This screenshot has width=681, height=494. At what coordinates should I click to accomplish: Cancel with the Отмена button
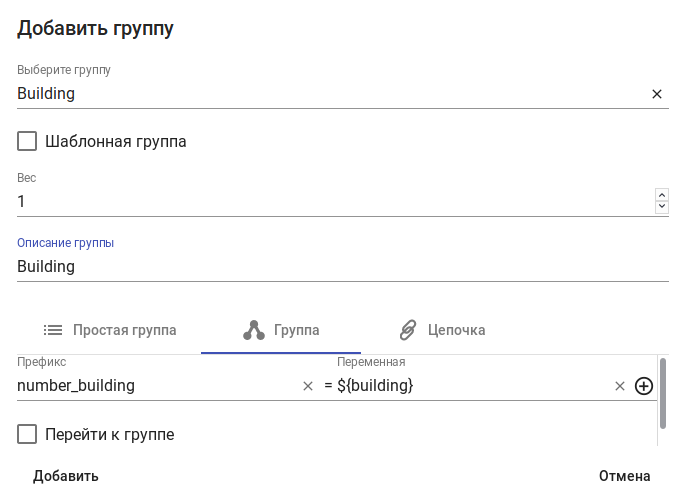624,476
